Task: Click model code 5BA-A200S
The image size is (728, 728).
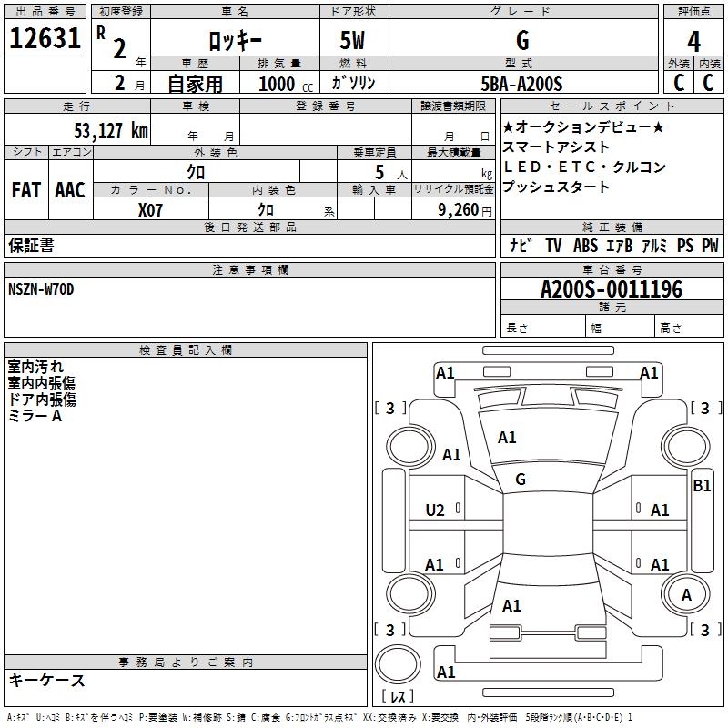Action: (x=521, y=84)
